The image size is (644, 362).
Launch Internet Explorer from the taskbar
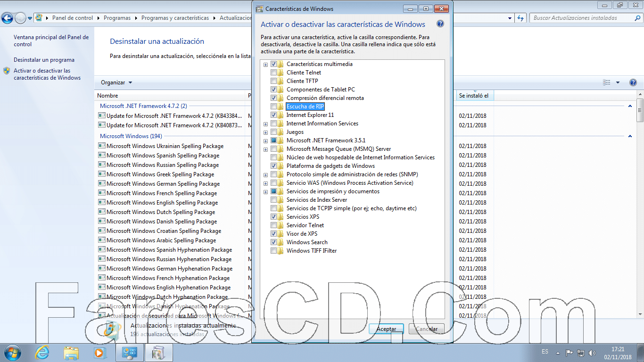pos(42,353)
